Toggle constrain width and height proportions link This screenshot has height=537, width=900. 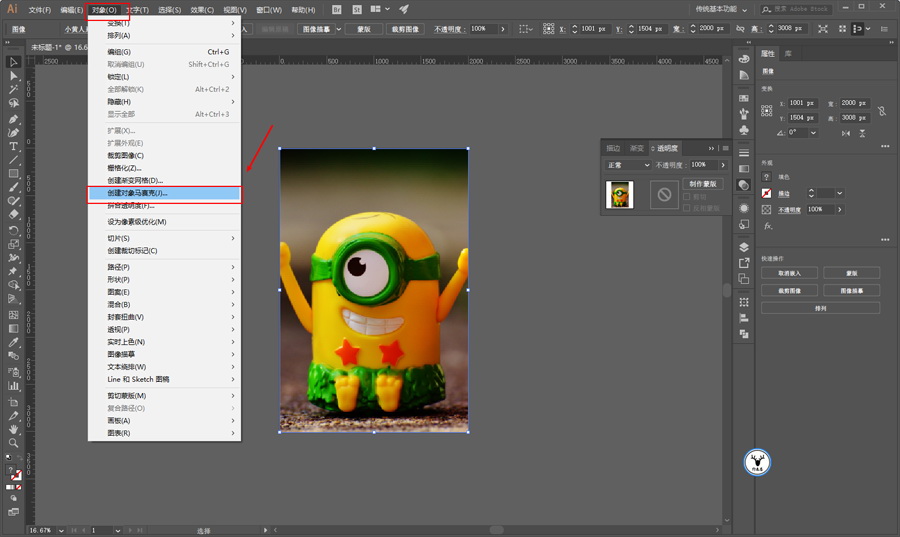(881, 109)
